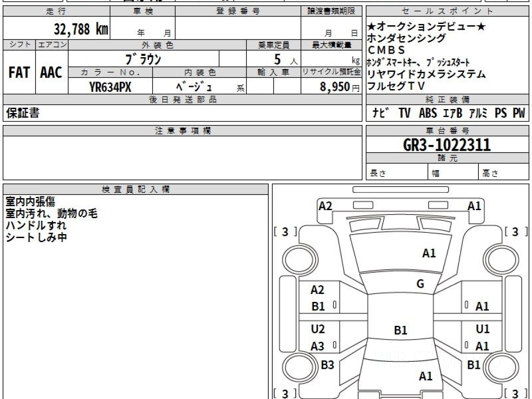Select the 注意事項欄 header

pos(183,131)
